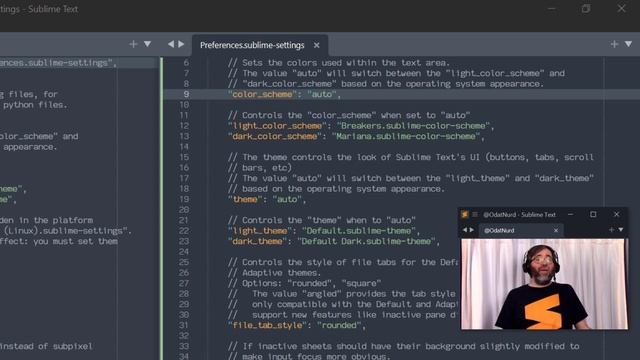
Task: Click previous tab arrow in @OdatNurd window
Action: coord(464,230)
